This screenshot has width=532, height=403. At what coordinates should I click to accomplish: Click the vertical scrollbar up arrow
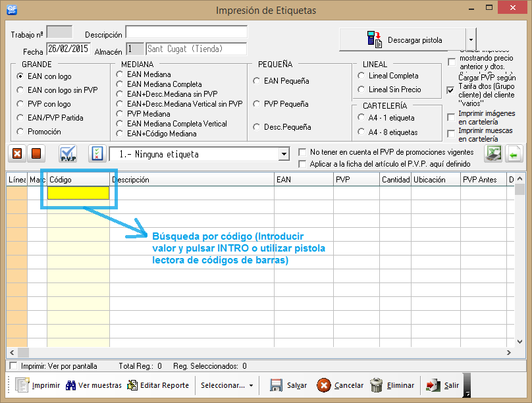(519, 178)
